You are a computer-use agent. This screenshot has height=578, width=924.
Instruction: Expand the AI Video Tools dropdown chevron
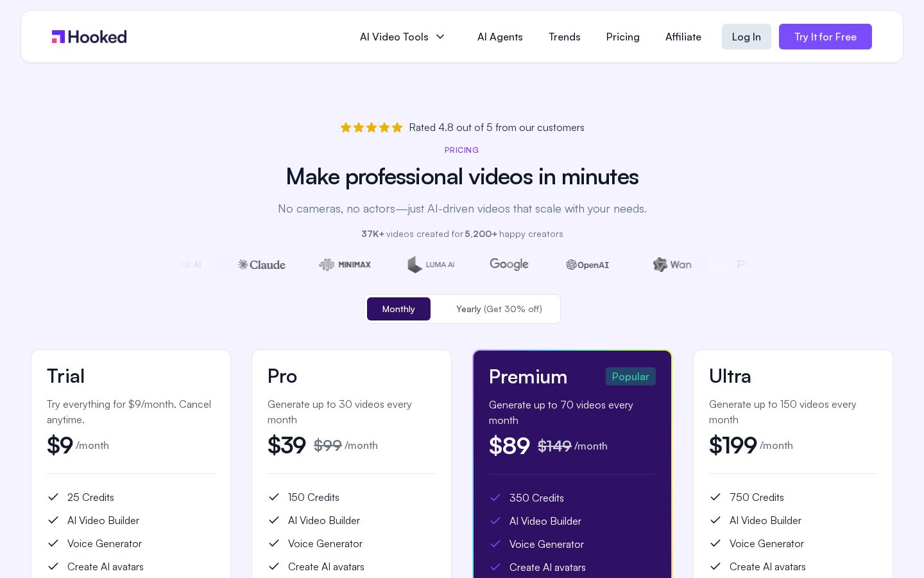point(440,37)
